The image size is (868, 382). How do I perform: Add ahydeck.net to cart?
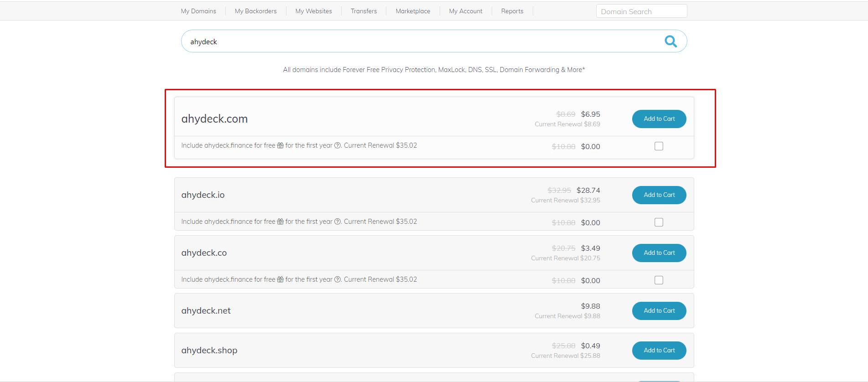click(x=659, y=311)
